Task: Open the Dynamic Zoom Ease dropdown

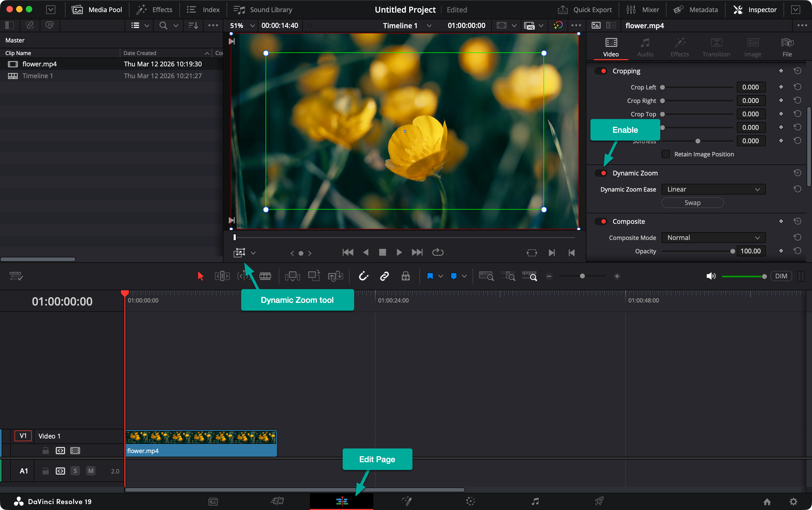Action: coord(713,189)
